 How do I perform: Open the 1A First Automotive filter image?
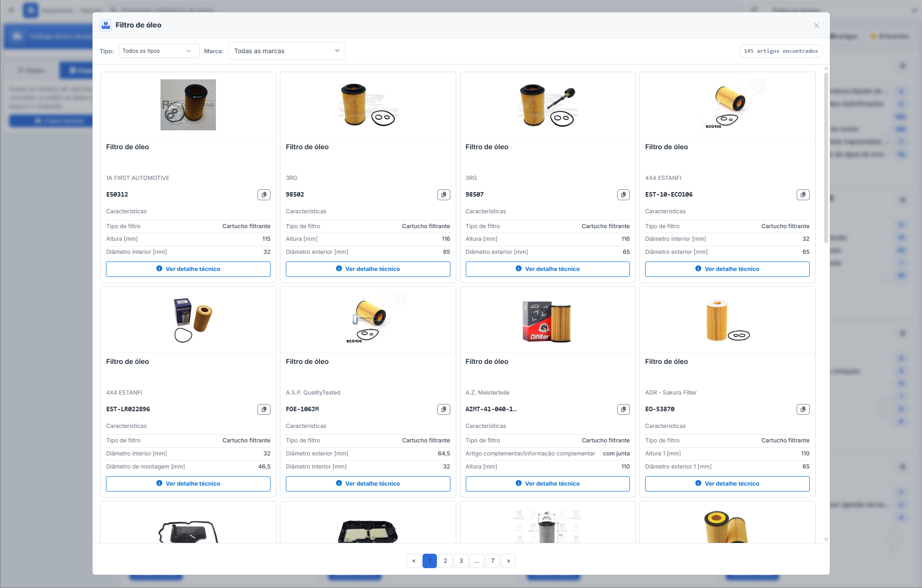tap(188, 105)
